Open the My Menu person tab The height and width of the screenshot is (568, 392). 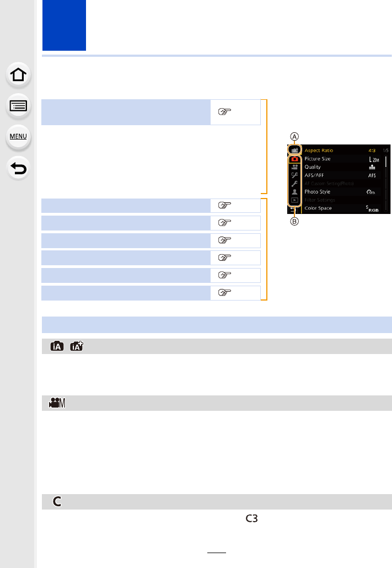tap(294, 191)
